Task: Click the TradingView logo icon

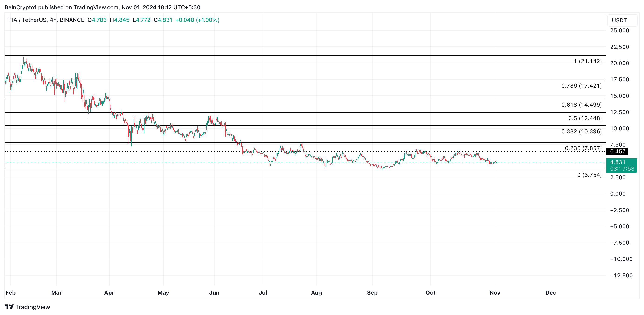Action: coord(9,306)
